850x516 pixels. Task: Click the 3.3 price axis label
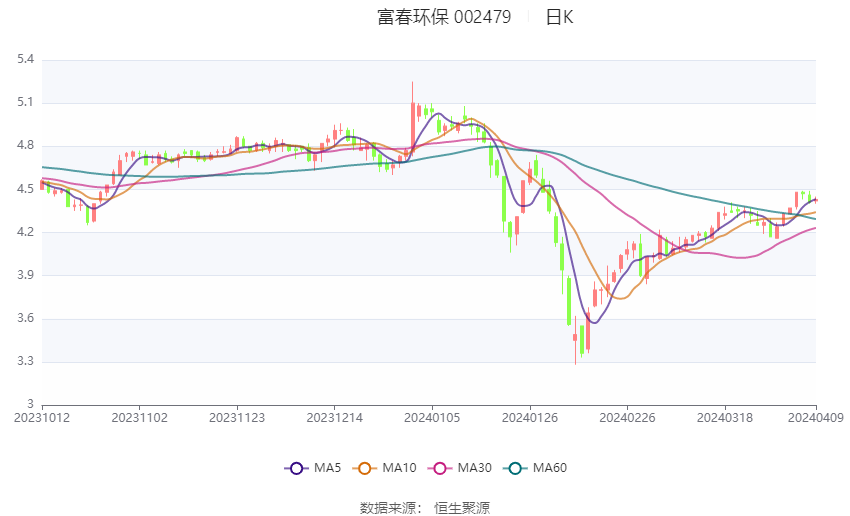(25, 361)
